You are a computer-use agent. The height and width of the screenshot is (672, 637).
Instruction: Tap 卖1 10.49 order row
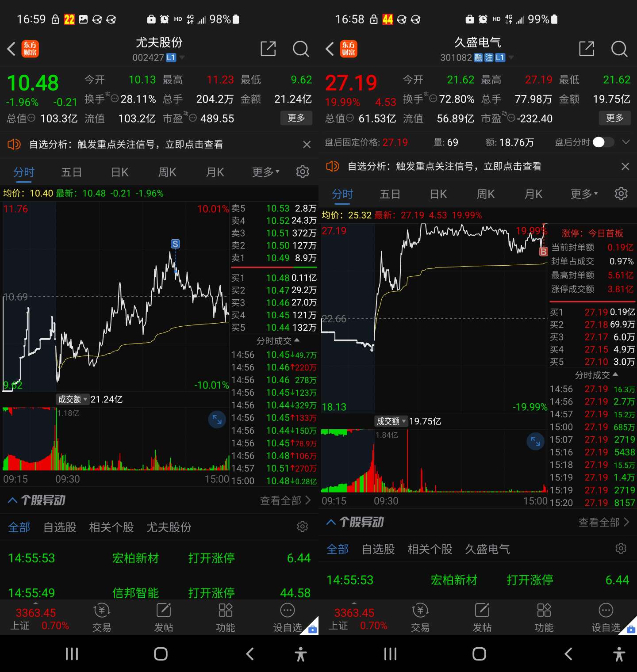274,258
